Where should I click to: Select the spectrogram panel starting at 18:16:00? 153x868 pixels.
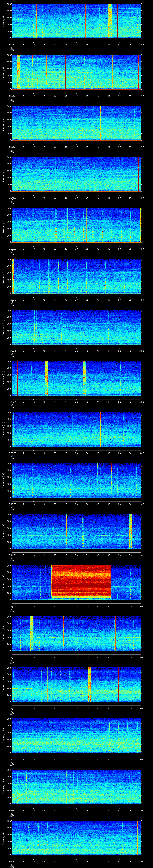77,786
